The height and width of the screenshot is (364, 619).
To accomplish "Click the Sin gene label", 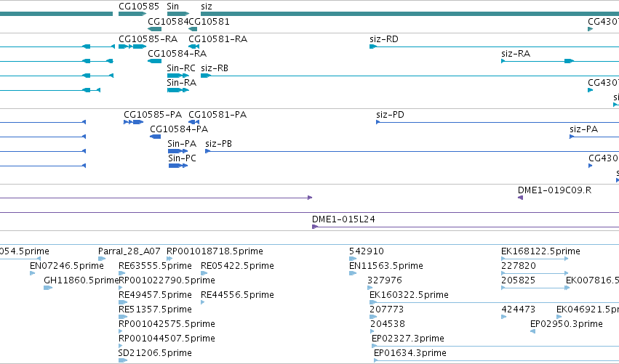I will click(173, 7).
